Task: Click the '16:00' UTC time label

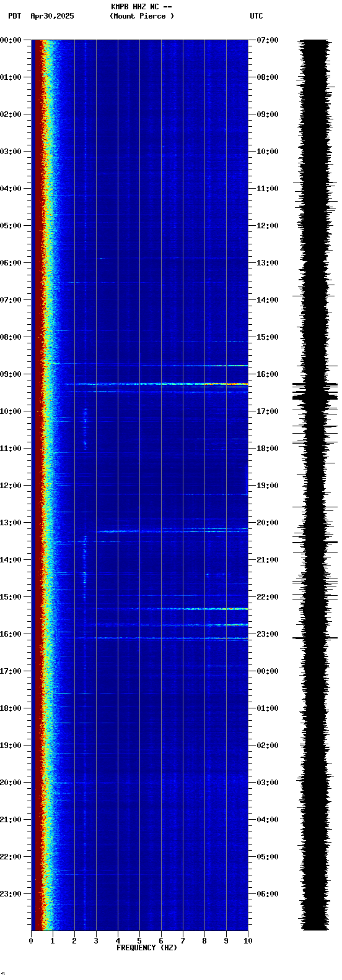Action: tap(268, 374)
